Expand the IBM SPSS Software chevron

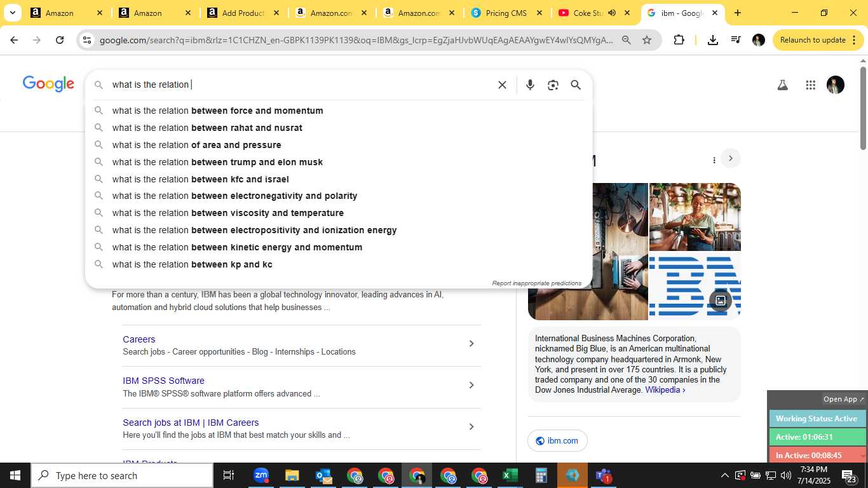[471, 385]
